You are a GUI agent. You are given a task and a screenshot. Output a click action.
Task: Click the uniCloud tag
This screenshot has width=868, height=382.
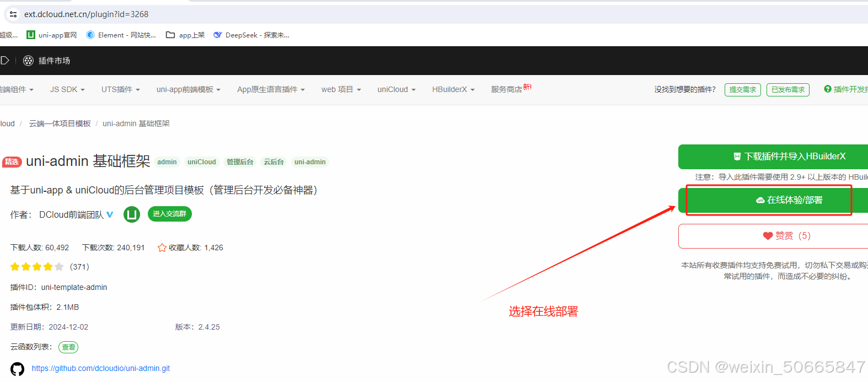202,162
